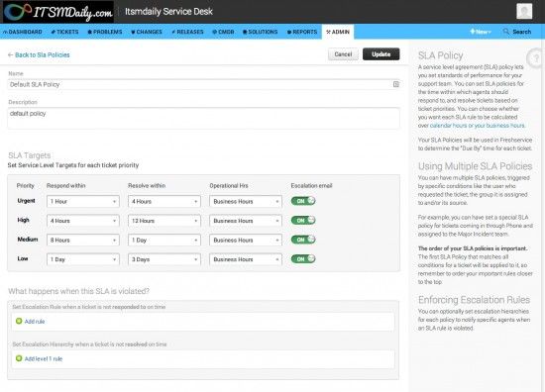Click the Cancel button
This screenshot has height=392, width=545.
[343, 54]
